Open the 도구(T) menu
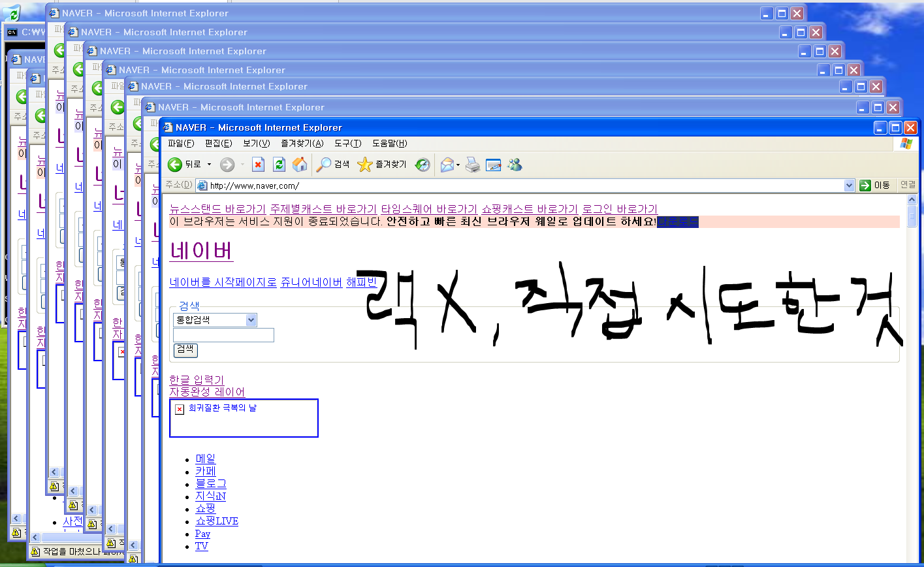This screenshot has height=567, width=924. [347, 144]
